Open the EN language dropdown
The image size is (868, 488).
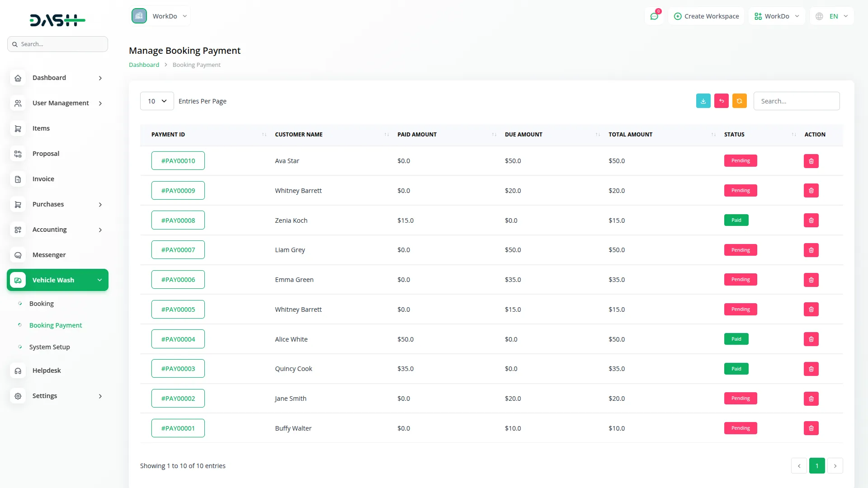pos(832,16)
